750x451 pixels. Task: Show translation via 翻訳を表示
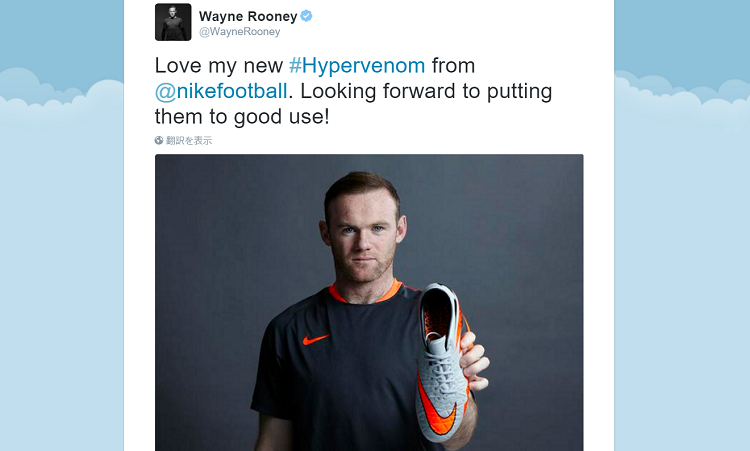(189, 141)
